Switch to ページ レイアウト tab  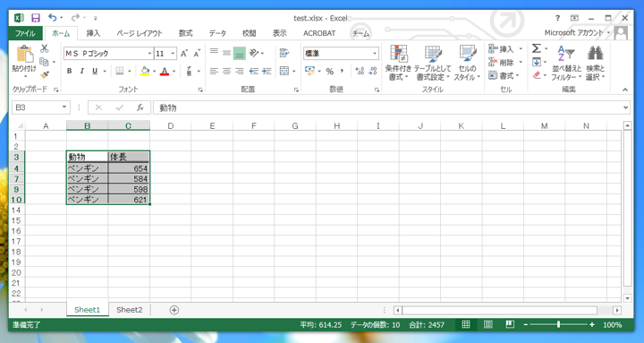(140, 33)
